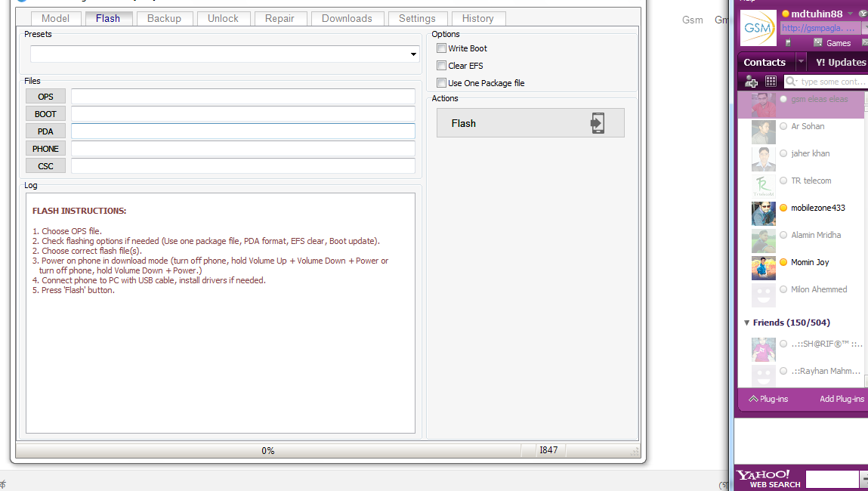Click the yellow status icon beside mdtuhin88

(x=785, y=14)
